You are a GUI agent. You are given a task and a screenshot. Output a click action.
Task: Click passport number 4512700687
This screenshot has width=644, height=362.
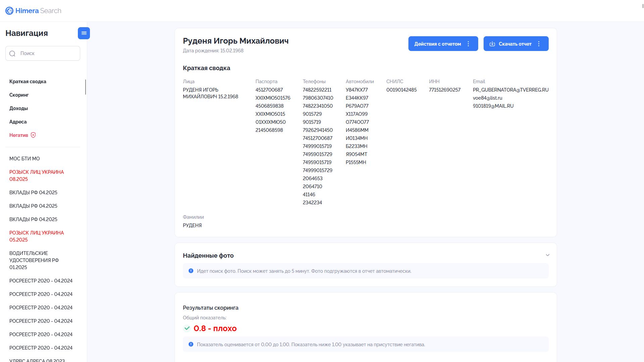point(269,90)
